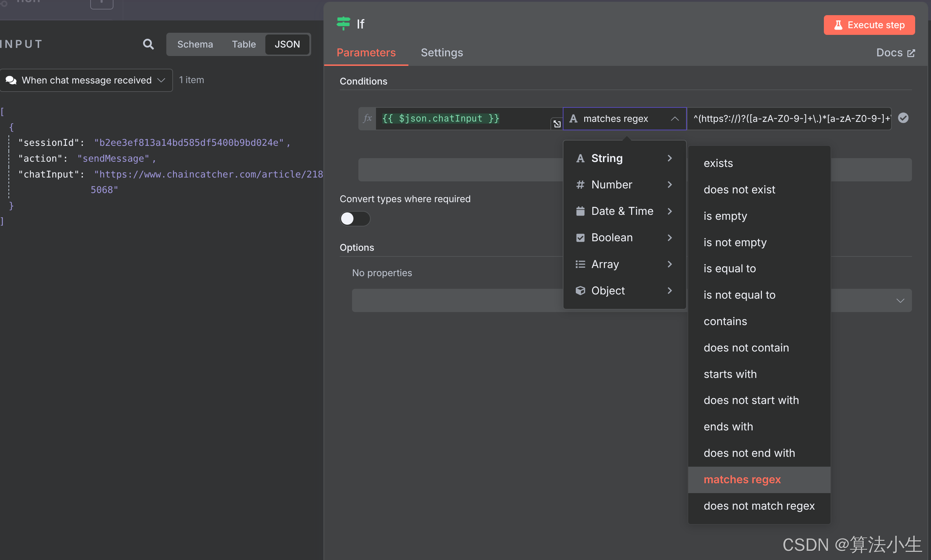Image resolution: width=931 pixels, height=560 pixels.
Task: Click the Docs external link icon
Action: [x=911, y=53]
